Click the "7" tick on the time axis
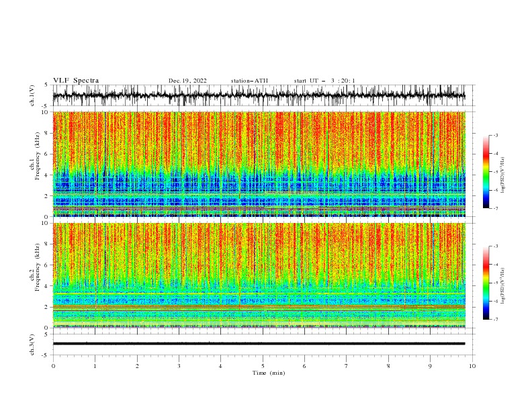 click(x=346, y=366)
